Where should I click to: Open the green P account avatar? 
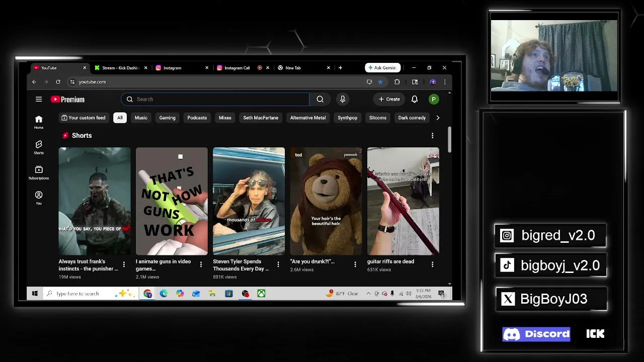[433, 99]
